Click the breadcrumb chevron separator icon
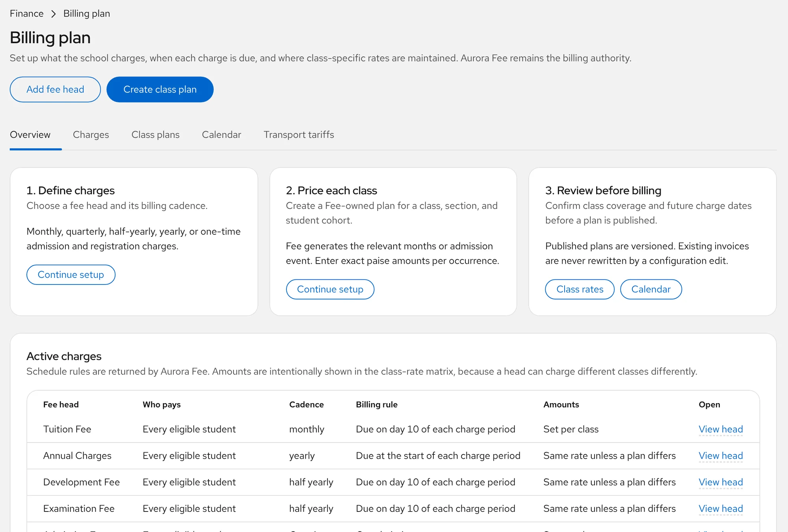This screenshot has height=532, width=788. [x=54, y=14]
